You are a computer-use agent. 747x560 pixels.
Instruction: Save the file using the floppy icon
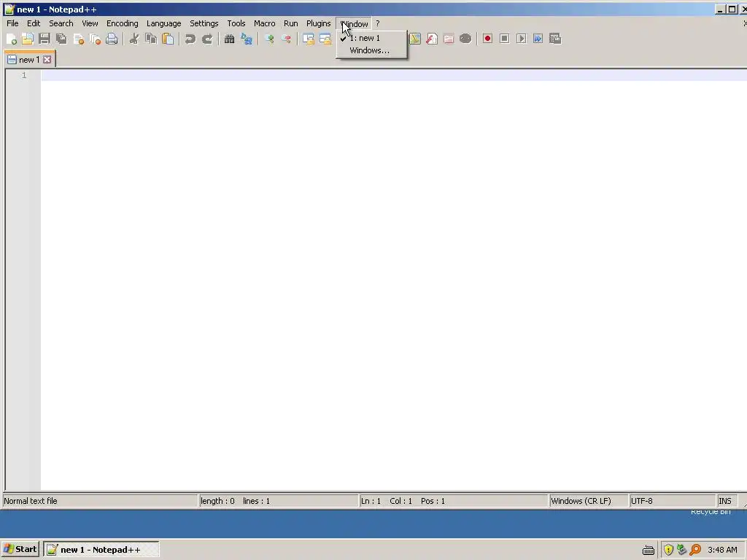(44, 39)
